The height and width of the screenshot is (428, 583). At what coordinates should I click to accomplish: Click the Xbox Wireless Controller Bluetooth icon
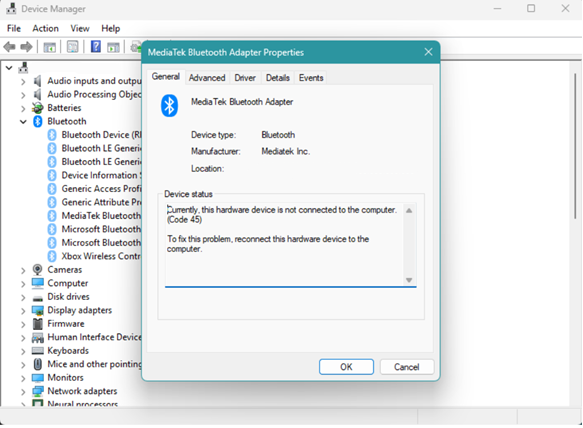[x=52, y=256]
